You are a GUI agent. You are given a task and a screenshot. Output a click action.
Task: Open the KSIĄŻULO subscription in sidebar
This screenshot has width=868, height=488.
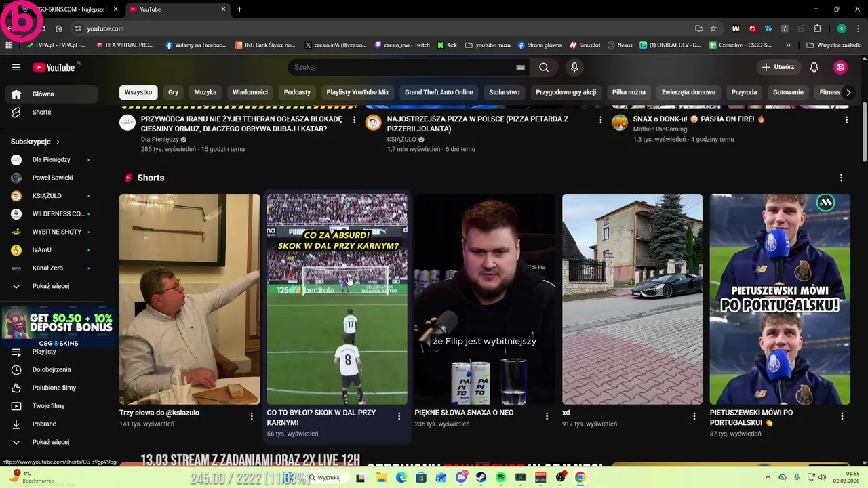click(51, 196)
